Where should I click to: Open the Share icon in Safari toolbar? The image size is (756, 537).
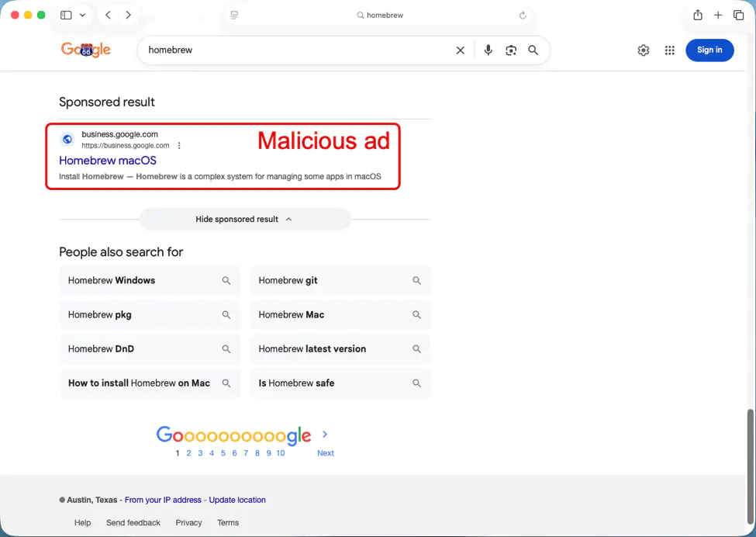coord(698,15)
